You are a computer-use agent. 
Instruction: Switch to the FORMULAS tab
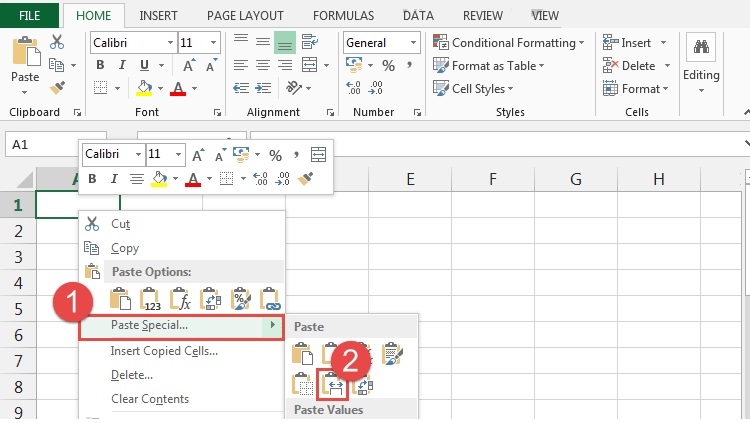(x=343, y=16)
